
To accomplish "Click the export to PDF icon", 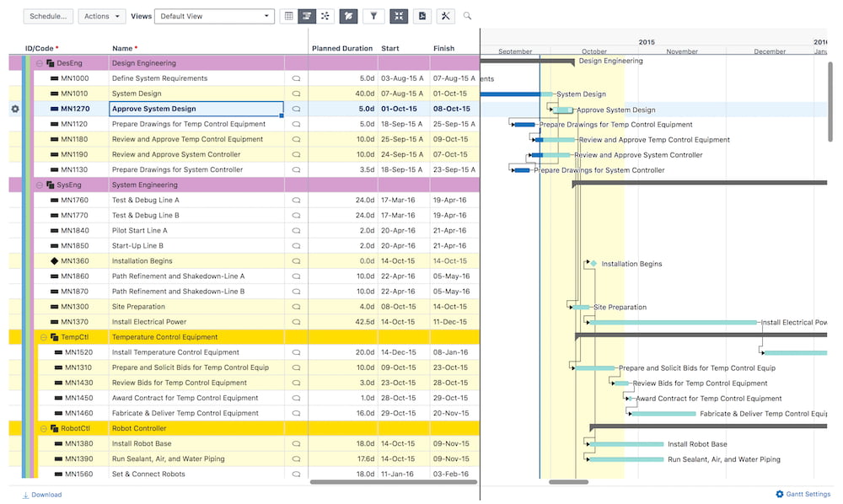I will pyautogui.click(x=422, y=16).
